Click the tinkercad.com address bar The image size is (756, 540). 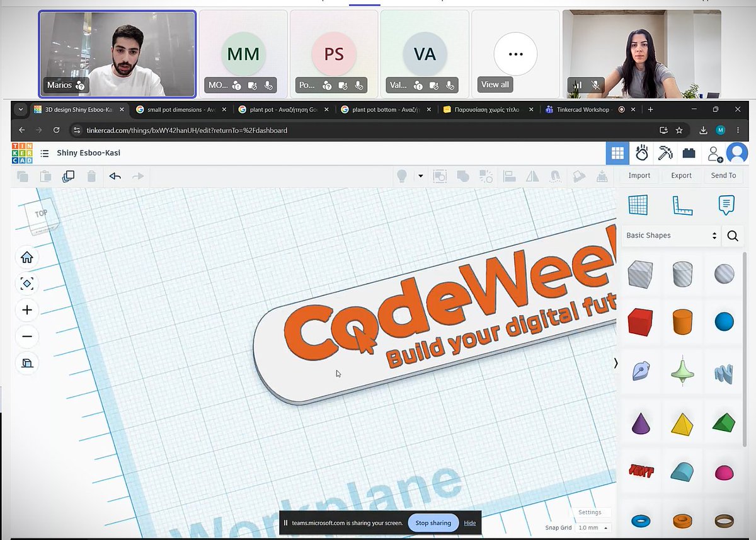coord(365,130)
